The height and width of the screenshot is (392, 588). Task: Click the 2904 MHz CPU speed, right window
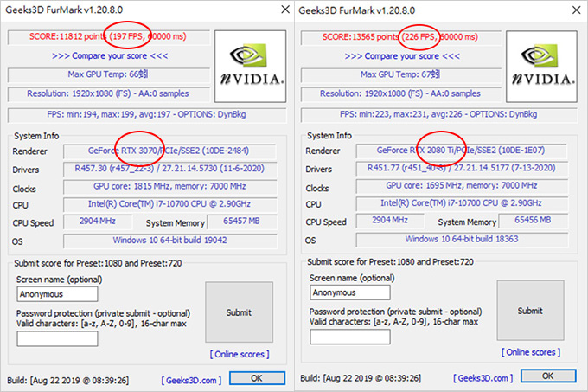(390, 220)
